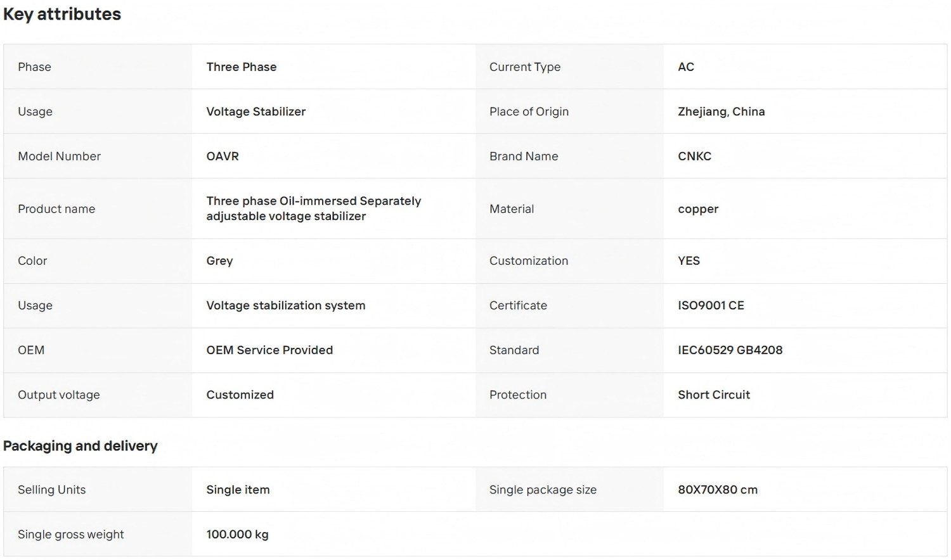
Task: Click the IEC60529 GB4208 standard value
Action: coord(730,350)
